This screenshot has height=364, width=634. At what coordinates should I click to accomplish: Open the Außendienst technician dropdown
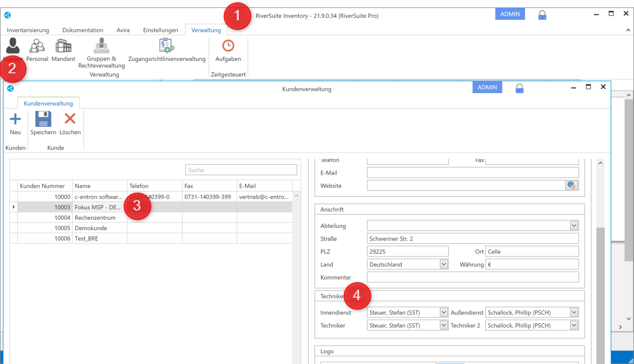[574, 312]
